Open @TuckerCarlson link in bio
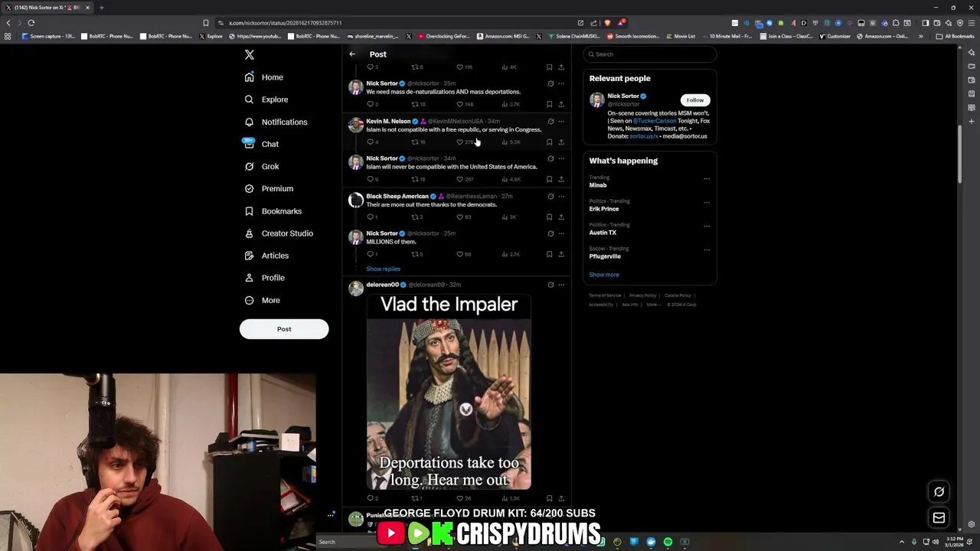 655,121
